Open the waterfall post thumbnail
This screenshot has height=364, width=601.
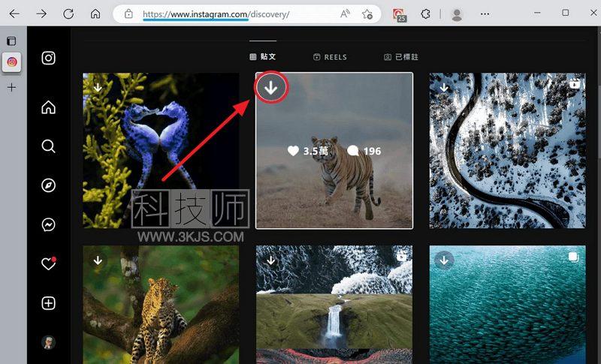pyautogui.click(x=334, y=305)
